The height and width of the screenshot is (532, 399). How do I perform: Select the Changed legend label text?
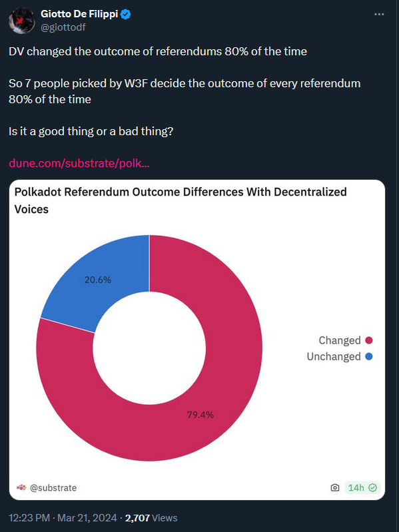click(340, 340)
